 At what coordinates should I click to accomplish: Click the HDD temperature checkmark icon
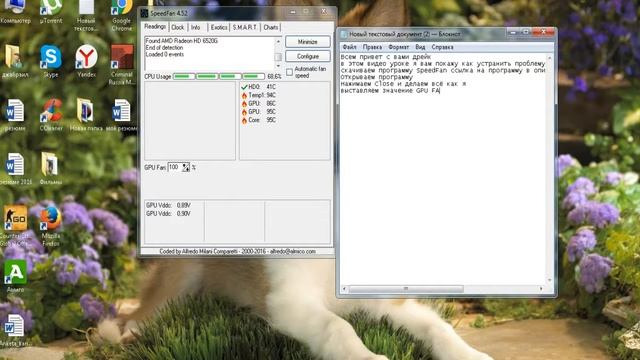(244, 87)
